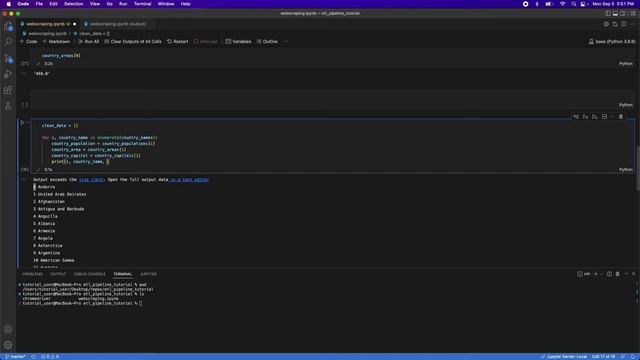Open the Selection menu

[x=73, y=4]
